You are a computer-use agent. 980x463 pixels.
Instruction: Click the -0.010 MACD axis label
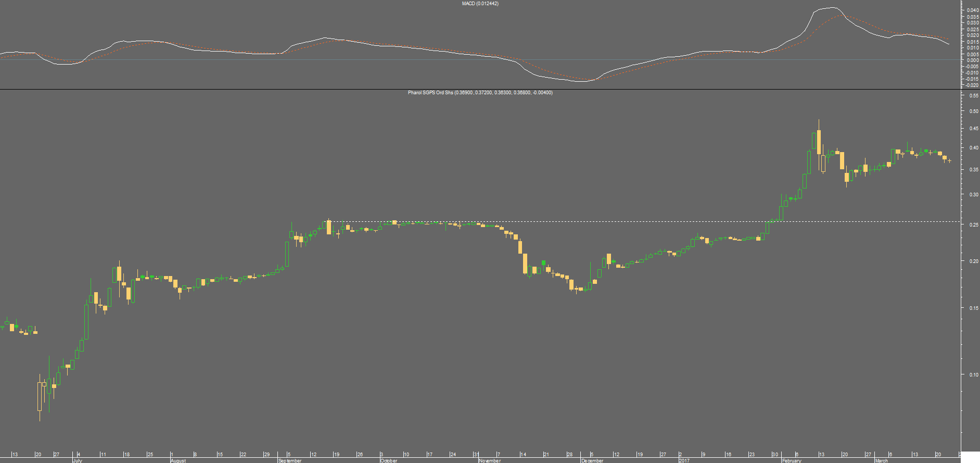972,73
